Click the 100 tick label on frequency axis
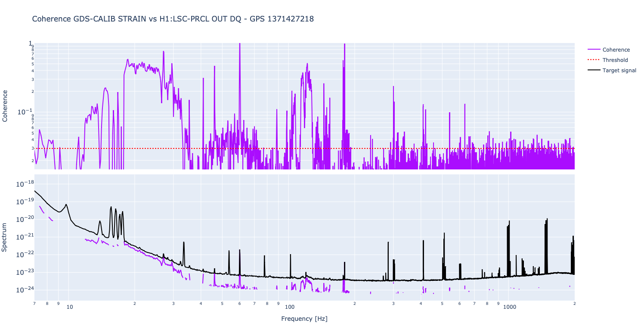 click(289, 307)
